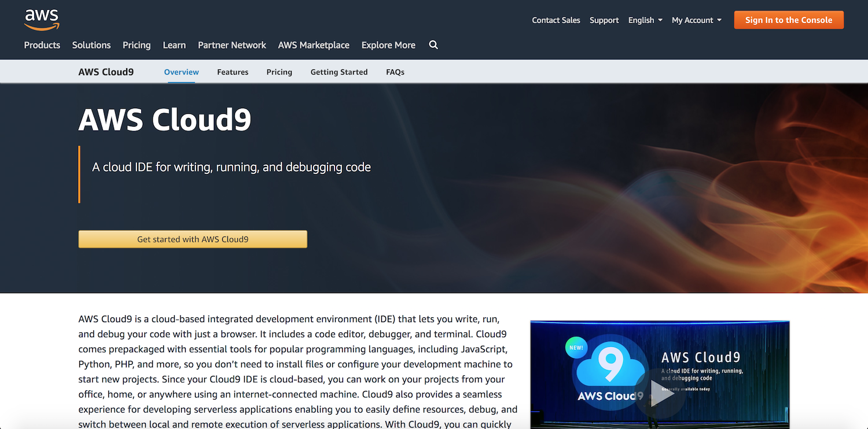Click the AWS Cloud9 title inside the video
The width and height of the screenshot is (868, 429).
(701, 357)
